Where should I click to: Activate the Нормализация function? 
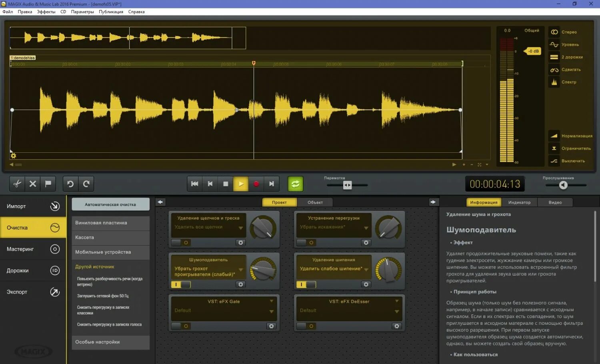point(554,136)
